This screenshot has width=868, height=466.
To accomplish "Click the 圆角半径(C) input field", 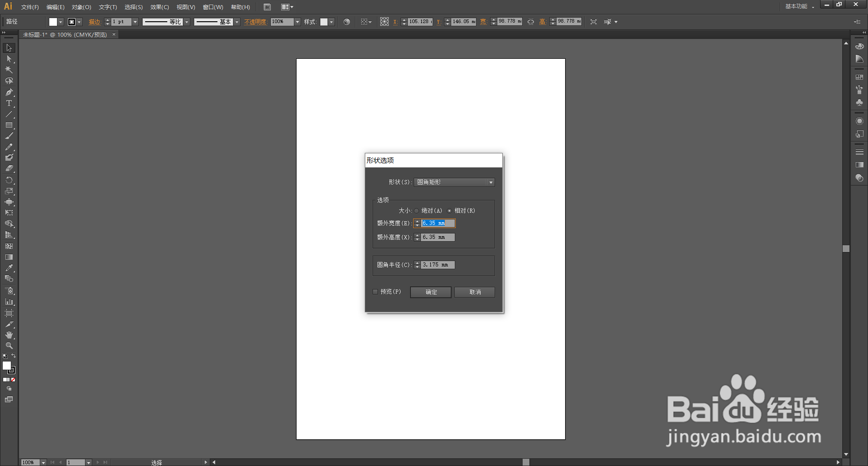I will (x=438, y=265).
